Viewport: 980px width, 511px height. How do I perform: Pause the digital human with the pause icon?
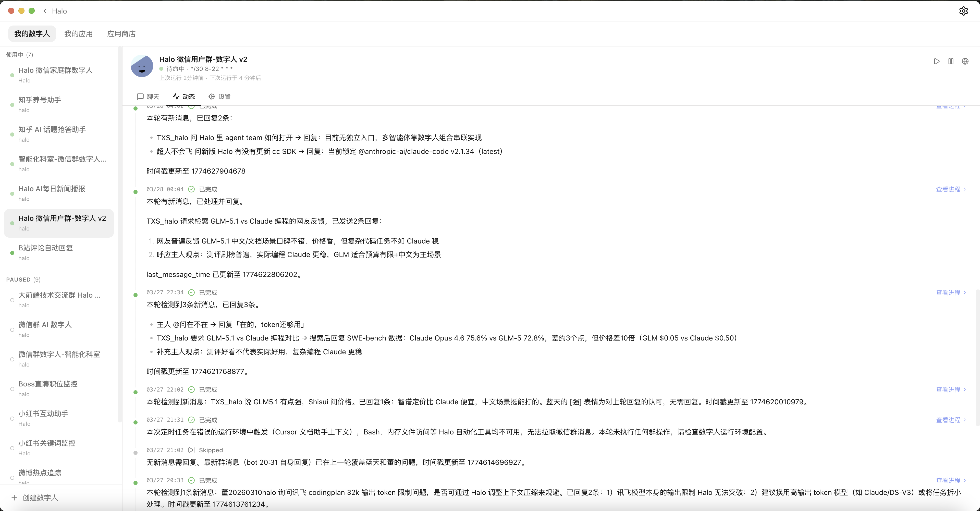(951, 61)
